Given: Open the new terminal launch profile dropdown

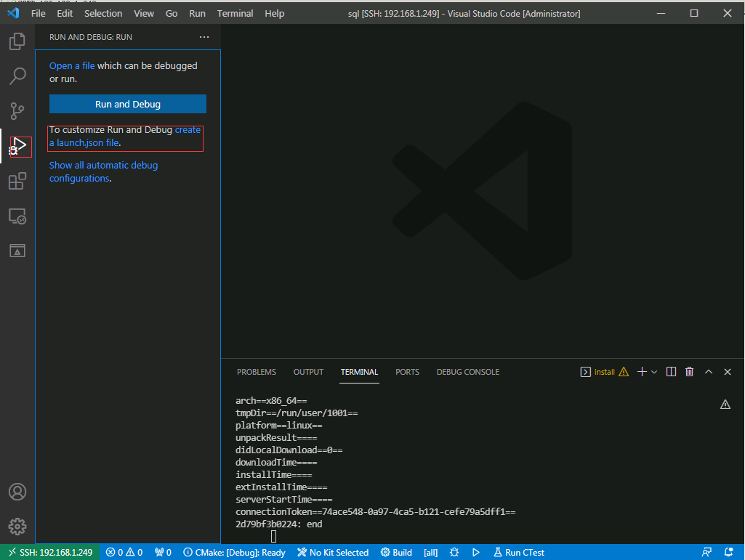Looking at the screenshot, I should 654,372.
